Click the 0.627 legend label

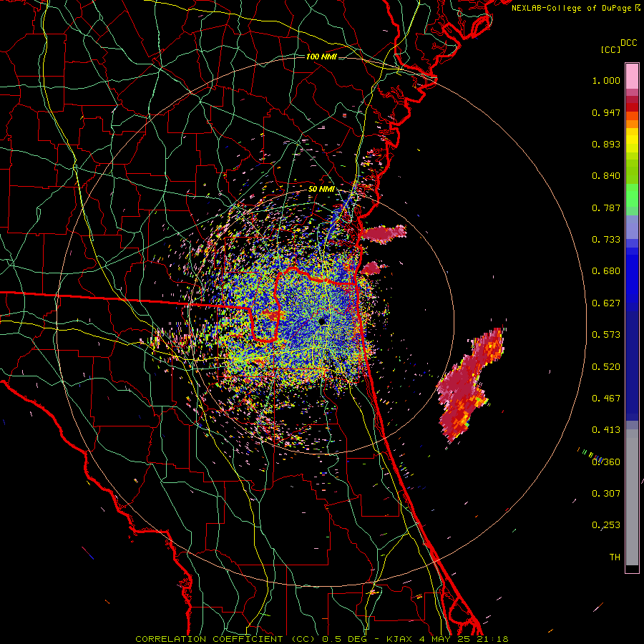pyautogui.click(x=606, y=303)
